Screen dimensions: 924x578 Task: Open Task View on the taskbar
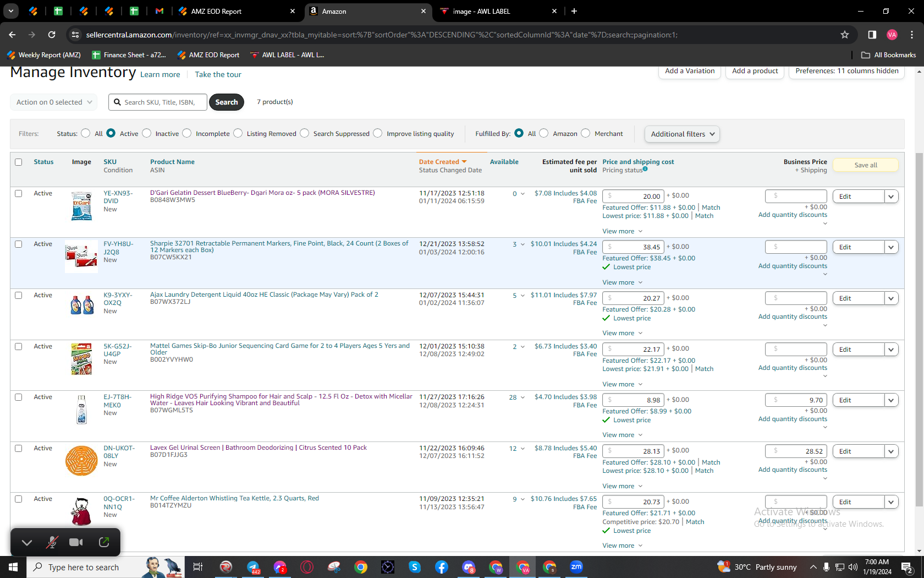(198, 567)
